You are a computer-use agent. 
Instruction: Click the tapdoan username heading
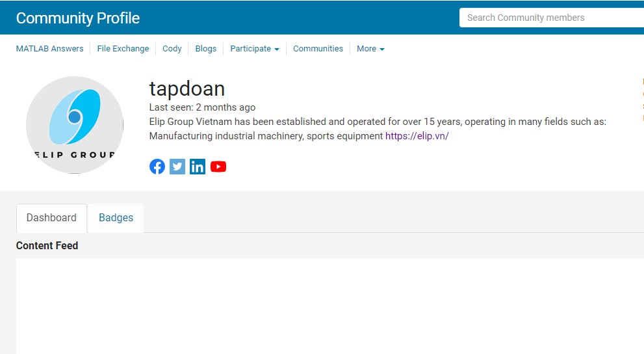[x=187, y=88]
